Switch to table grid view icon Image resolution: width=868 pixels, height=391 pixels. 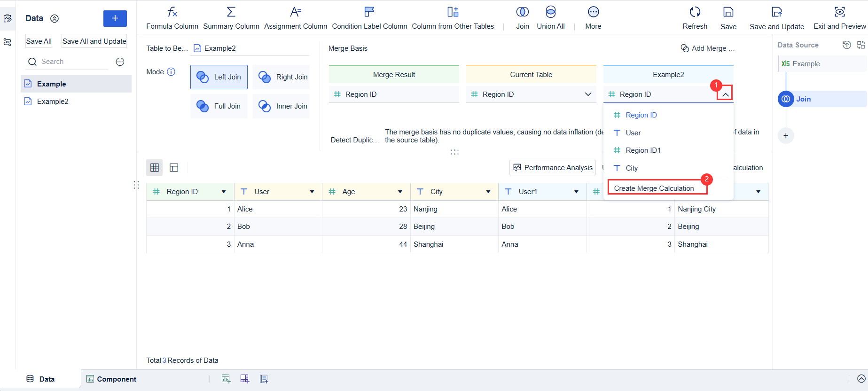pyautogui.click(x=155, y=168)
